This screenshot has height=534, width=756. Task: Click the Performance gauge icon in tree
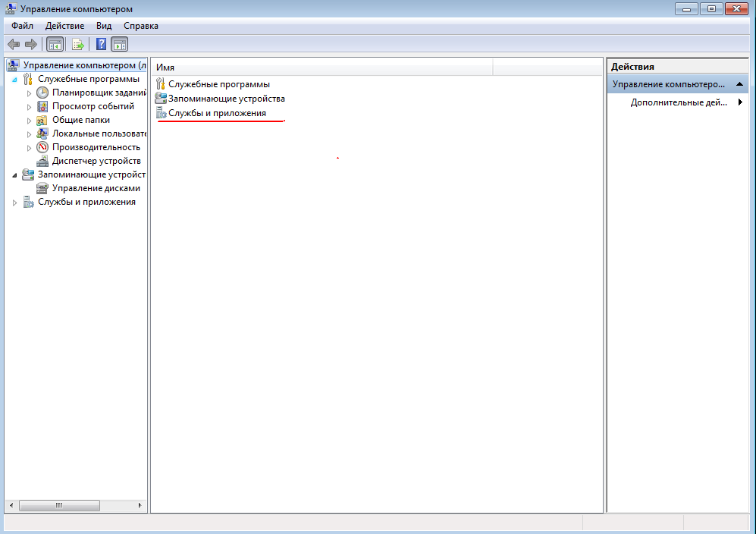point(43,147)
